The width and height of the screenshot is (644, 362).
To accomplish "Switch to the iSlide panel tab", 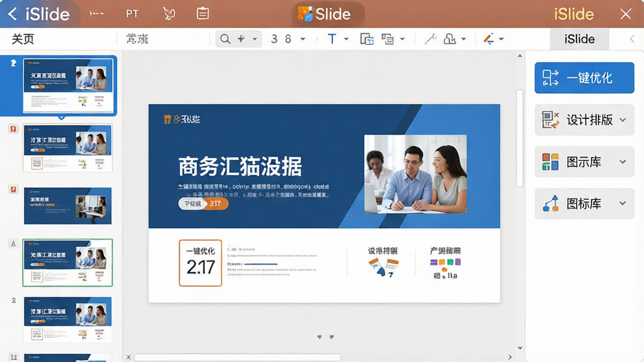I will 579,40.
